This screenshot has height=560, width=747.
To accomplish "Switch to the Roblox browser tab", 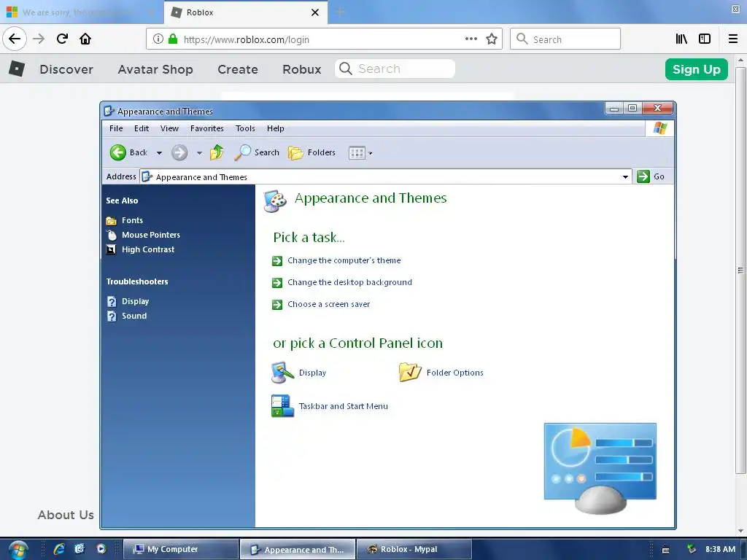I will (245, 12).
